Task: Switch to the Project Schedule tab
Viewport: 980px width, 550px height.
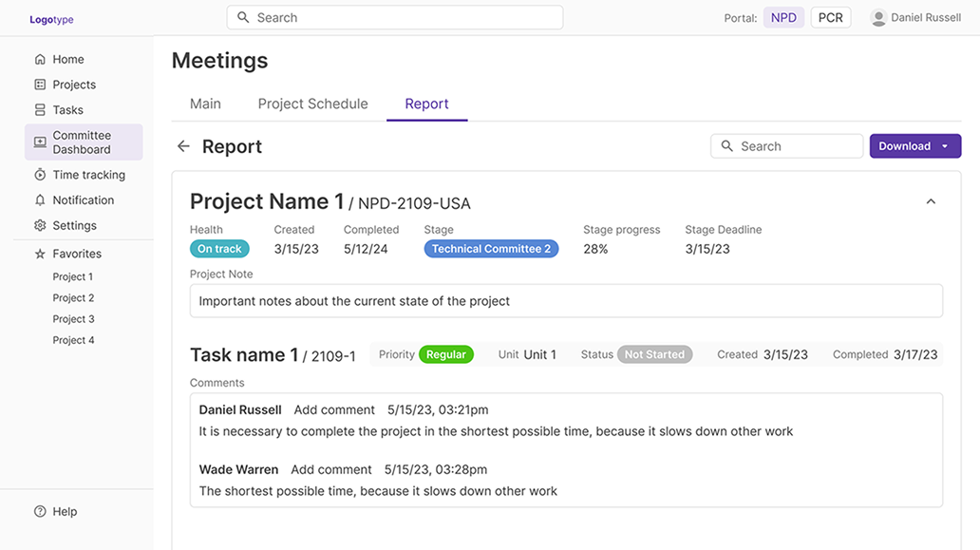Action: [312, 104]
